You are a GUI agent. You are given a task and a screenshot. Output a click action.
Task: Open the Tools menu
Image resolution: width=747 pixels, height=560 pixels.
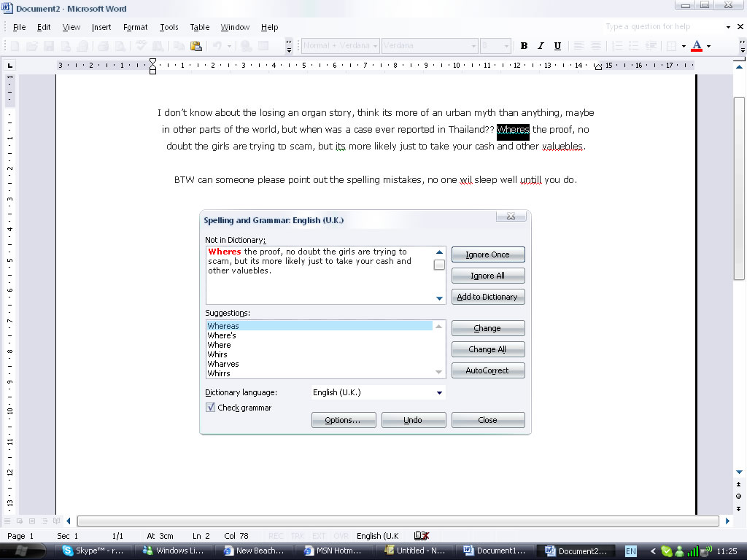click(x=169, y=27)
